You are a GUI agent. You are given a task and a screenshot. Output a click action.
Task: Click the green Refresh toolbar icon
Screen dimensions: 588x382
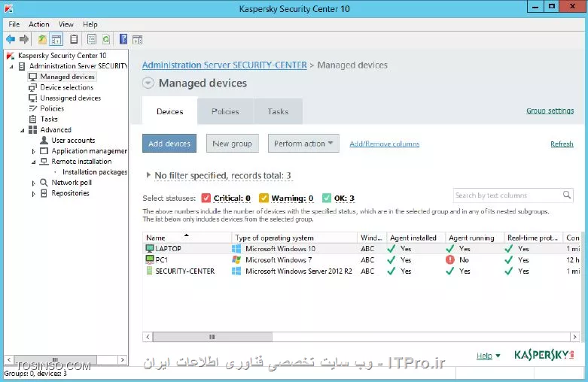pos(106,39)
